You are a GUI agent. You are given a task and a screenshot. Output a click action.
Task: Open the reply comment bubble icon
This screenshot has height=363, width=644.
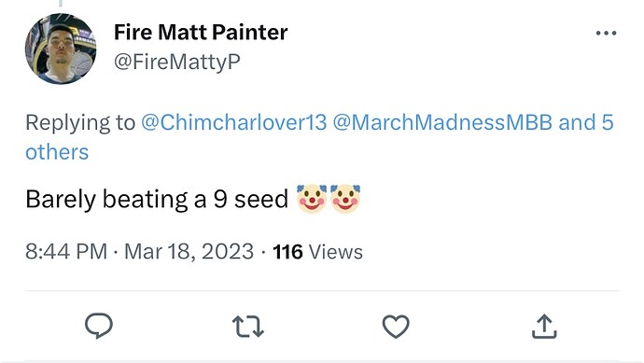point(99,326)
